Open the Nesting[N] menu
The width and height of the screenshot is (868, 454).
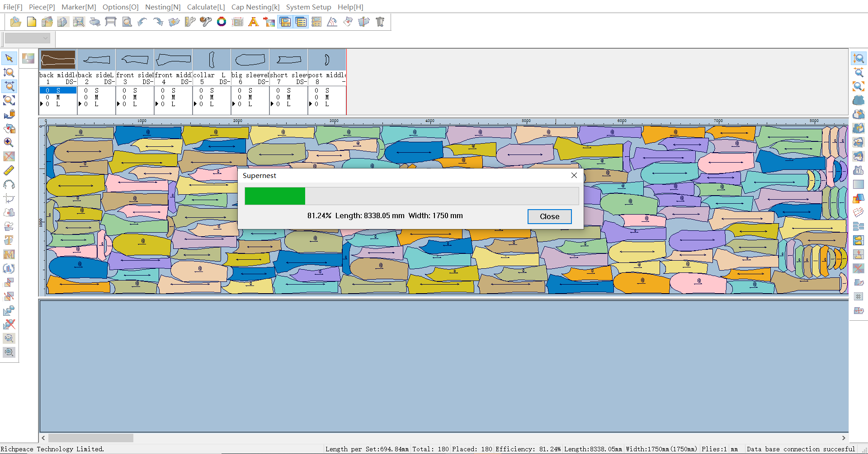tap(163, 7)
